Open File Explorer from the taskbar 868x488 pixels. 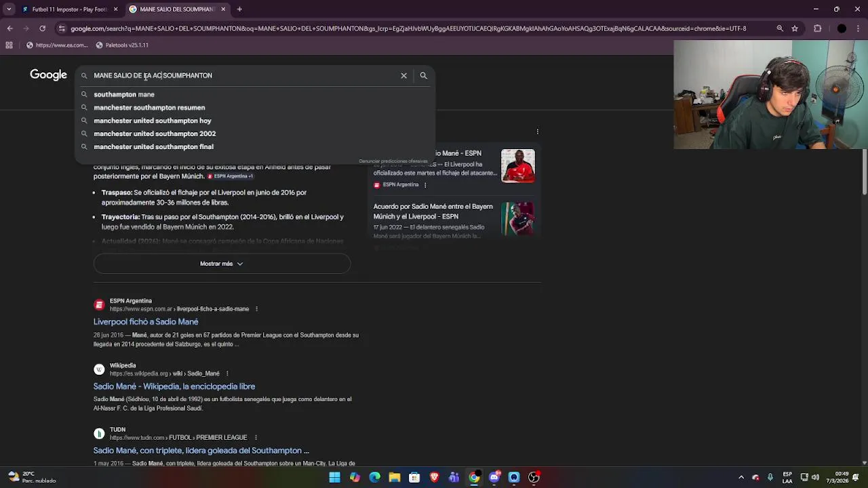pyautogui.click(x=394, y=477)
